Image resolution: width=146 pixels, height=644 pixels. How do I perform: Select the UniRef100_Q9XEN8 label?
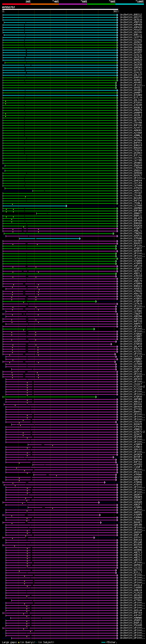tap(131, 47)
